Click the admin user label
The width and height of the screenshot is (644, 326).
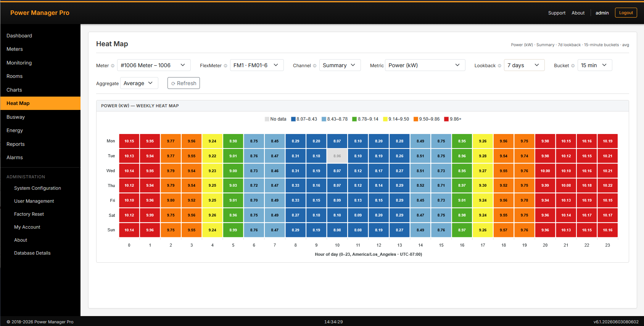(602, 13)
